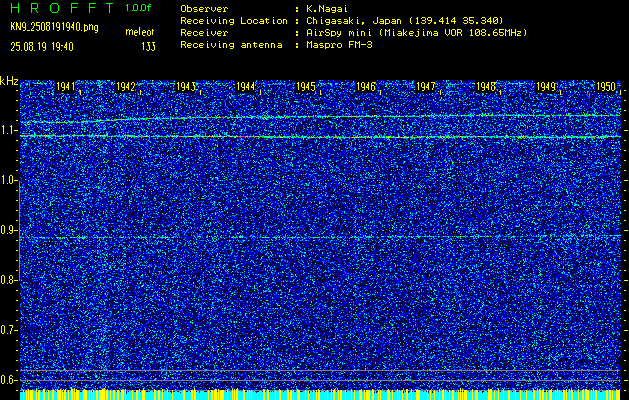
Task: Click the meteor count value 133
Action: point(148,47)
